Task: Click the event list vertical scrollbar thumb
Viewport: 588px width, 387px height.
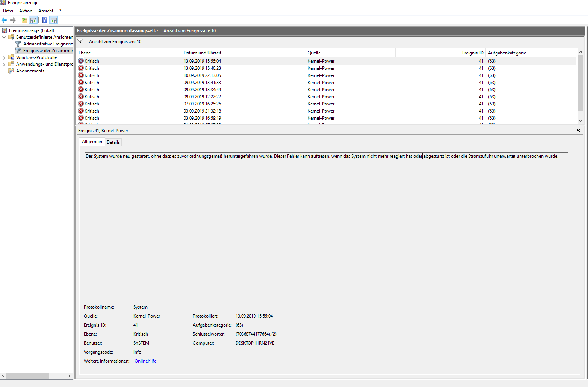Action: (x=581, y=83)
